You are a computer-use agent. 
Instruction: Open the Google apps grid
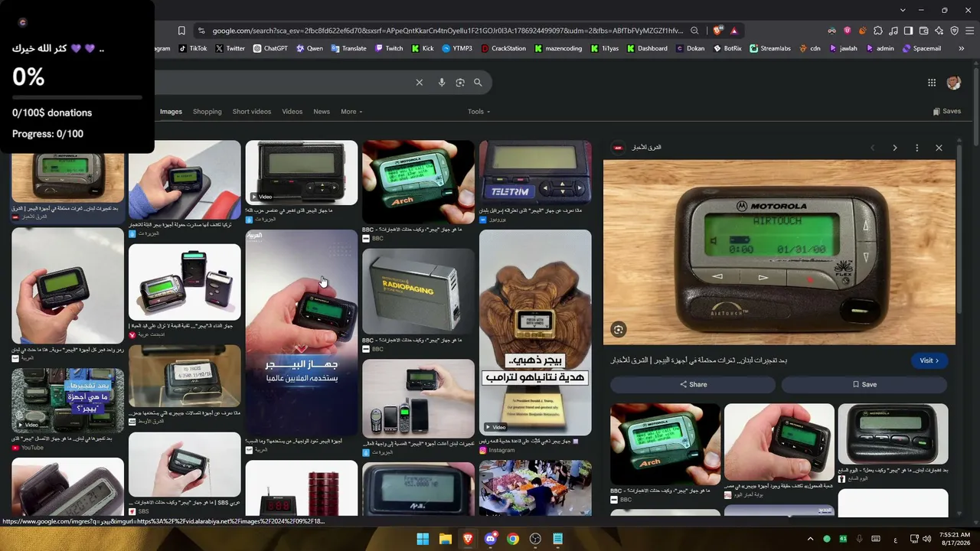point(932,83)
